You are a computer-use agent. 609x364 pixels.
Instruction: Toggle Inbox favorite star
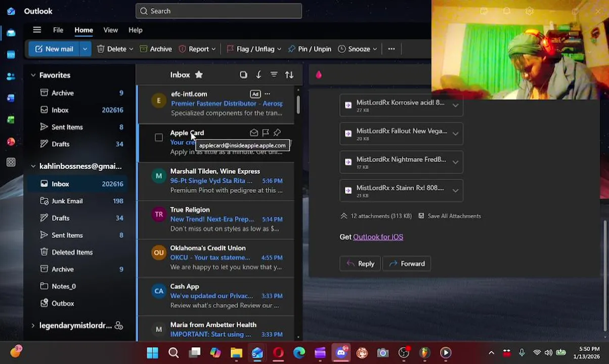tap(199, 75)
